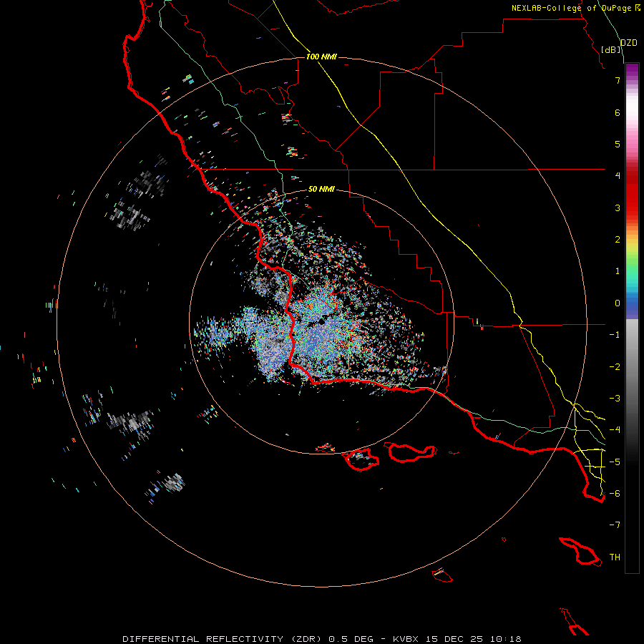Viewport: 644px width, 644px height.
Task: Click the 6 value on the legend
Action: pos(618,112)
